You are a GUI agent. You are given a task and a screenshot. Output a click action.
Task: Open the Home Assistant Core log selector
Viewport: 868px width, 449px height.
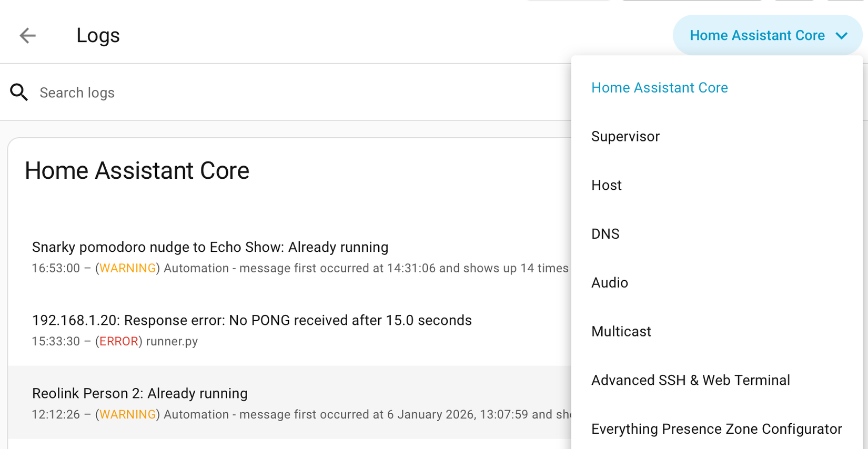[x=758, y=36]
